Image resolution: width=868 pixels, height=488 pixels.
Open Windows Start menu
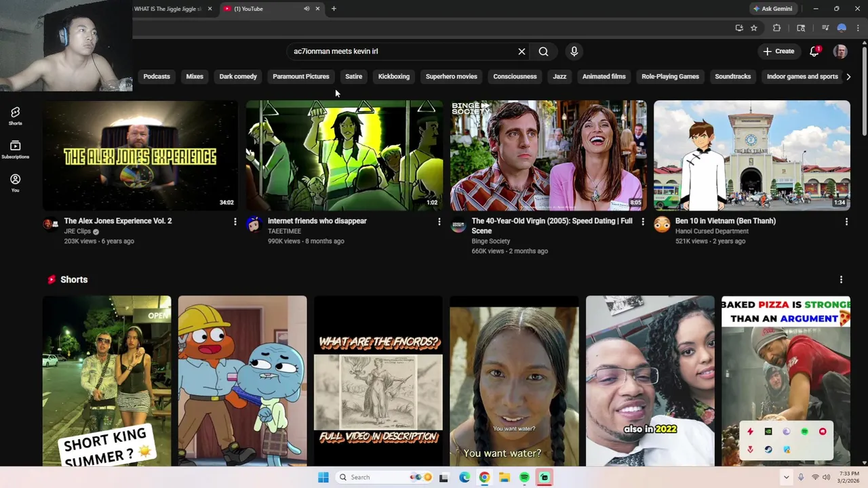tap(323, 477)
